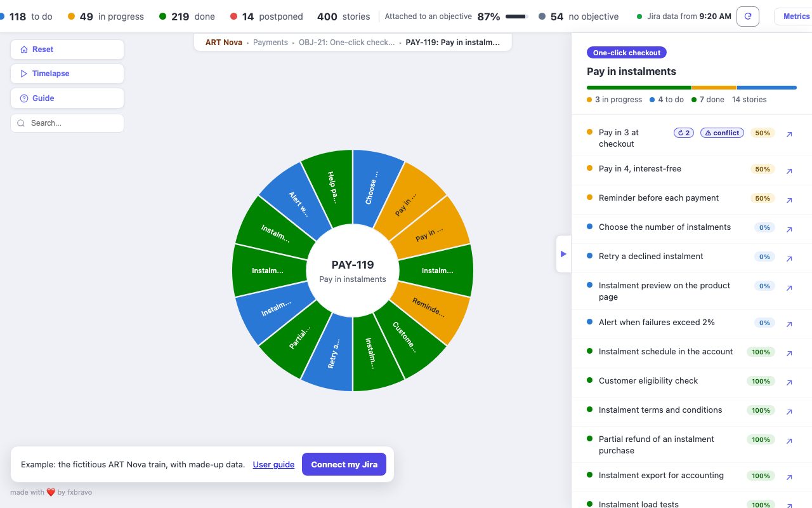Select the Metrics tab
Viewport: 812px width, 508px height.
click(796, 17)
